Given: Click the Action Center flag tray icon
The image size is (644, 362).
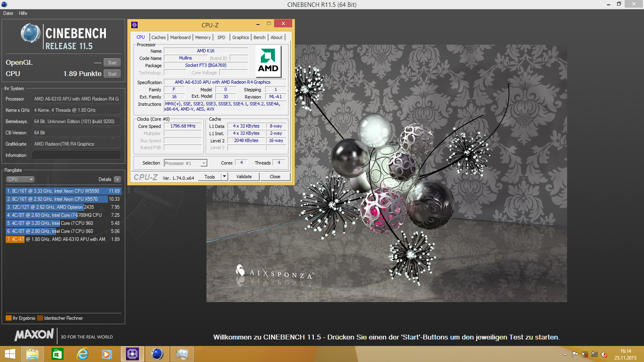Looking at the screenshot, I should click(575, 354).
